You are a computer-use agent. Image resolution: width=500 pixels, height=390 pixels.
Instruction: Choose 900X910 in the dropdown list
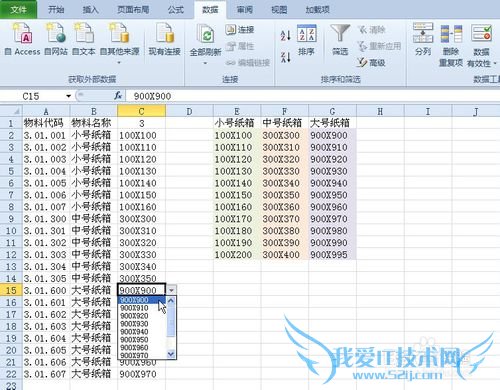click(142, 308)
